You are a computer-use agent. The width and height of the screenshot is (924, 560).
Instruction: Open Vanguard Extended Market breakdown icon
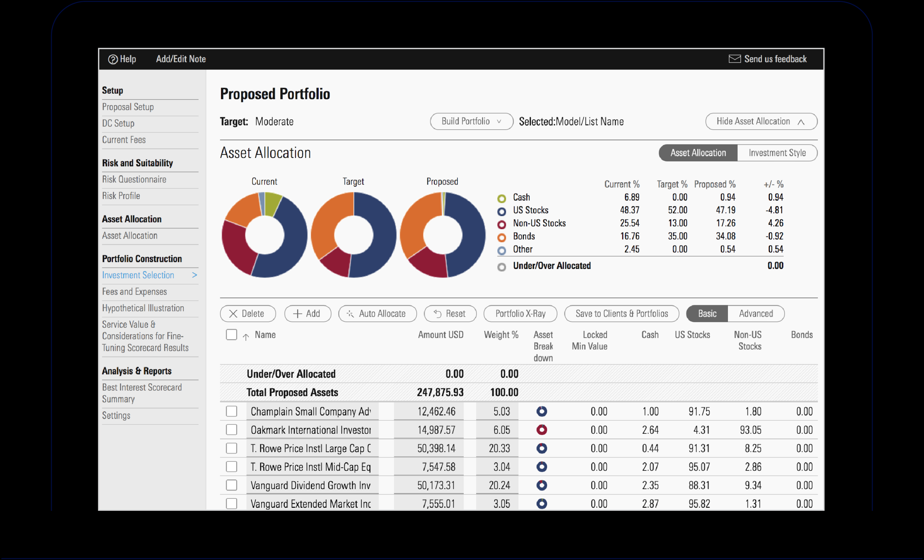pyautogui.click(x=542, y=503)
